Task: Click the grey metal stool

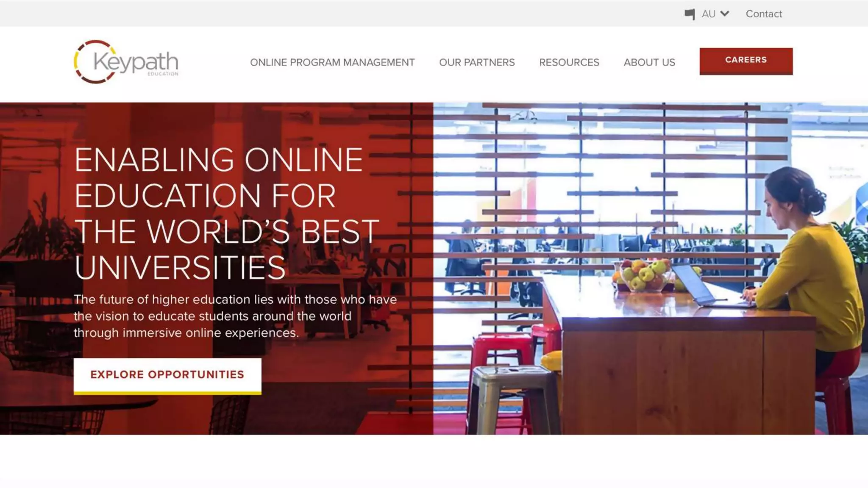Action: pos(514,399)
